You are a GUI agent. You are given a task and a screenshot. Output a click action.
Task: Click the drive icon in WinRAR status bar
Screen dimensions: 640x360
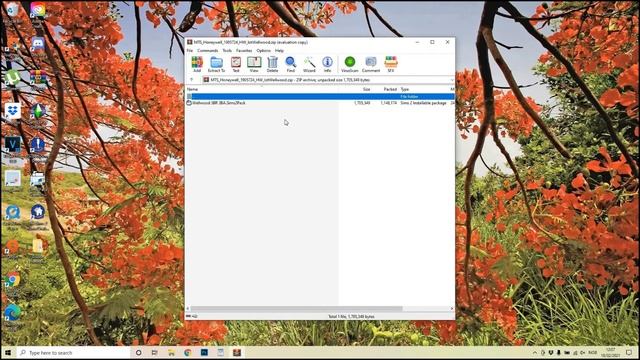pyautogui.click(x=189, y=316)
